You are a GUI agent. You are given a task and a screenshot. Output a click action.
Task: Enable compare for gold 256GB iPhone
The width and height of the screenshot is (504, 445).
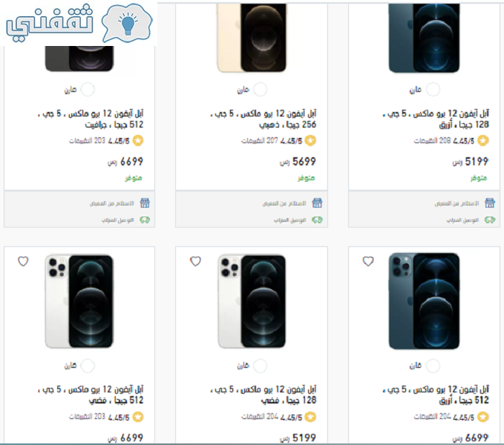pyautogui.click(x=260, y=90)
